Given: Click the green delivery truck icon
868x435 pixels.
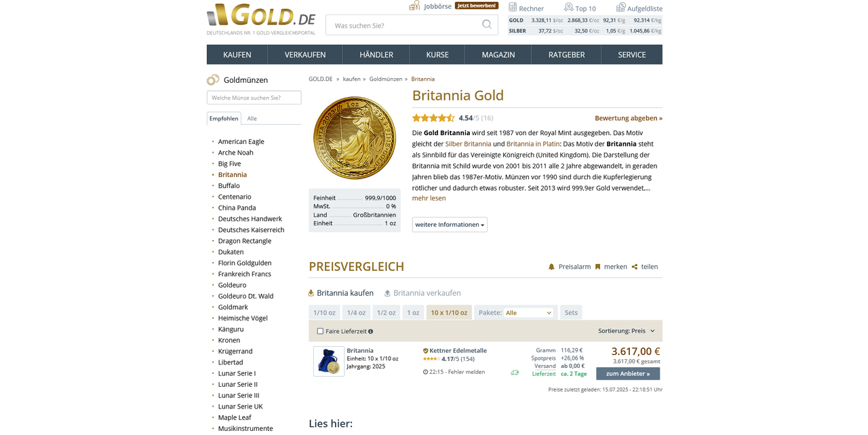Looking at the screenshot, I should (515, 372).
